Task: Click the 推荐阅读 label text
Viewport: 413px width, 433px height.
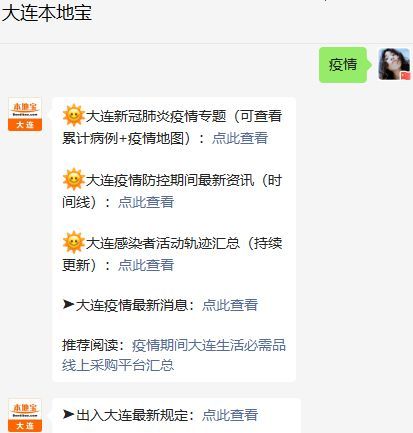Action: (x=89, y=345)
